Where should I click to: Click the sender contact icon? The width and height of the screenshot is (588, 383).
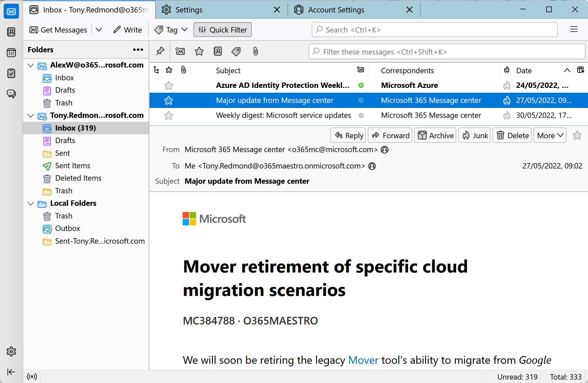384,150
